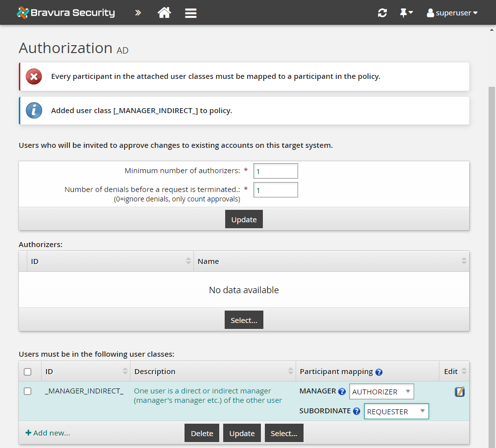The width and height of the screenshot is (496, 448).
Task: Click the refresh icon
Action: tap(382, 12)
